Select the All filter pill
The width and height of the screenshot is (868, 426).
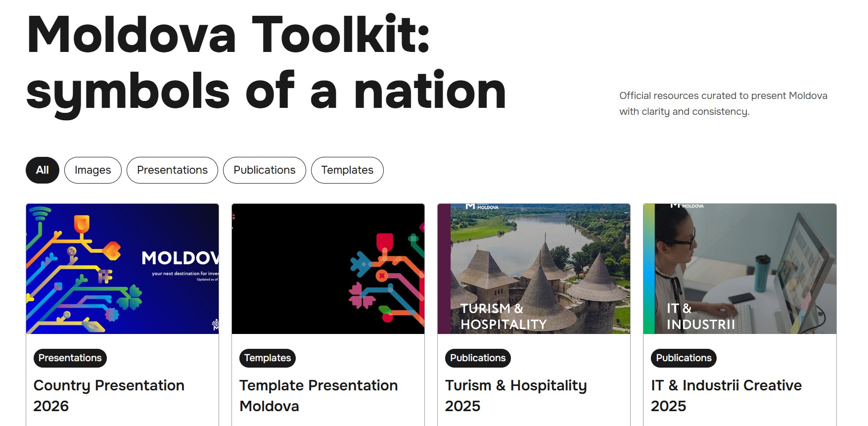pos(43,170)
